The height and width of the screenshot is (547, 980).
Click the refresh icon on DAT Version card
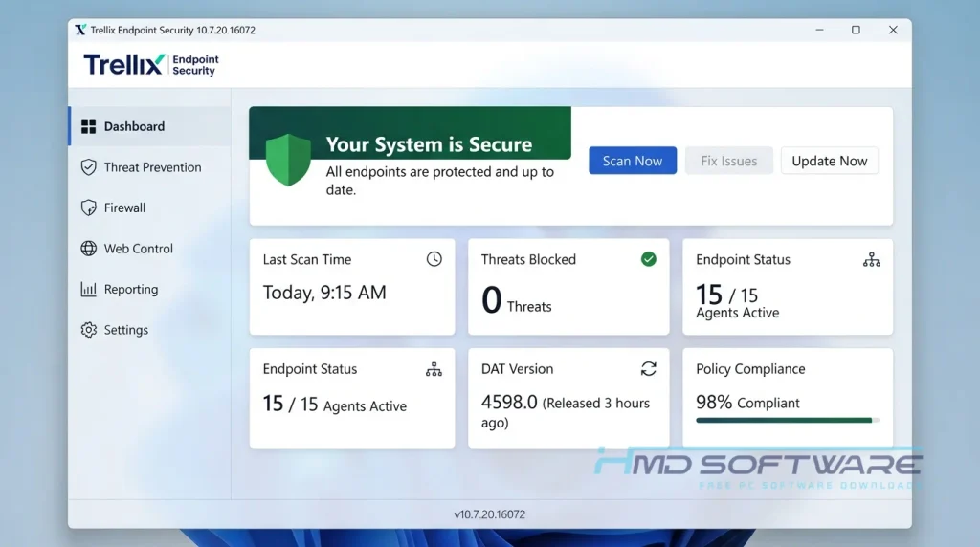point(649,369)
